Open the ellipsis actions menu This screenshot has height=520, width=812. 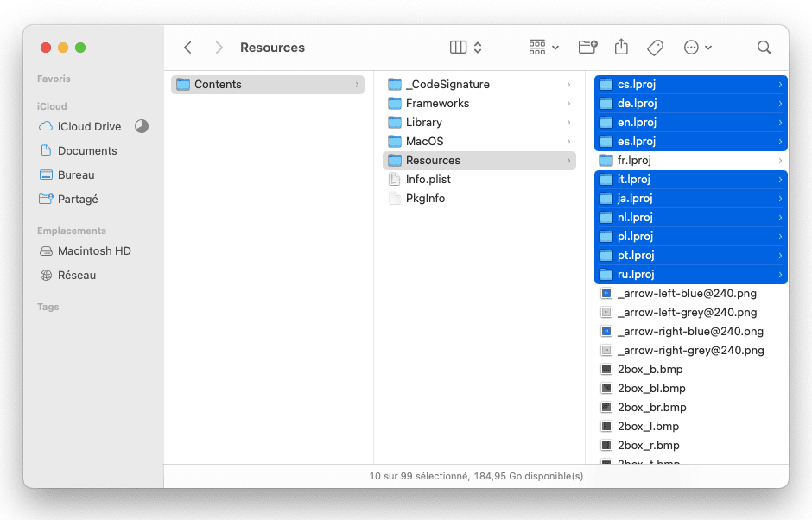697,48
